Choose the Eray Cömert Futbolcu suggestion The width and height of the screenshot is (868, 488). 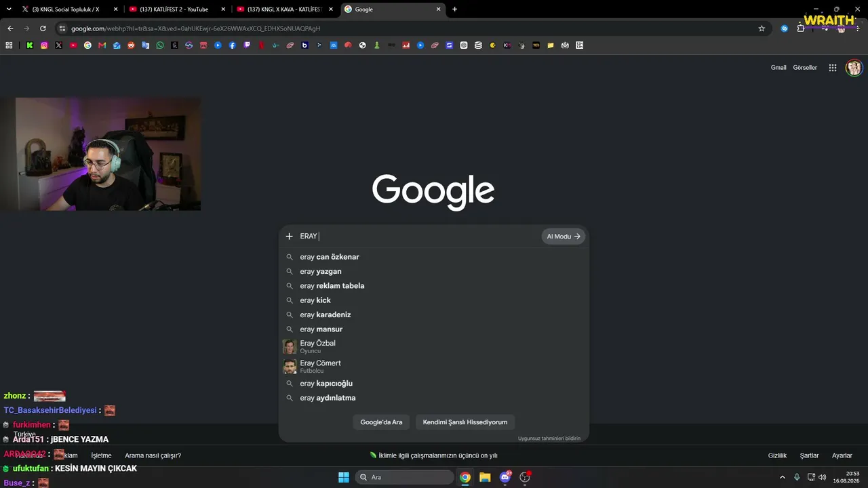(434, 367)
